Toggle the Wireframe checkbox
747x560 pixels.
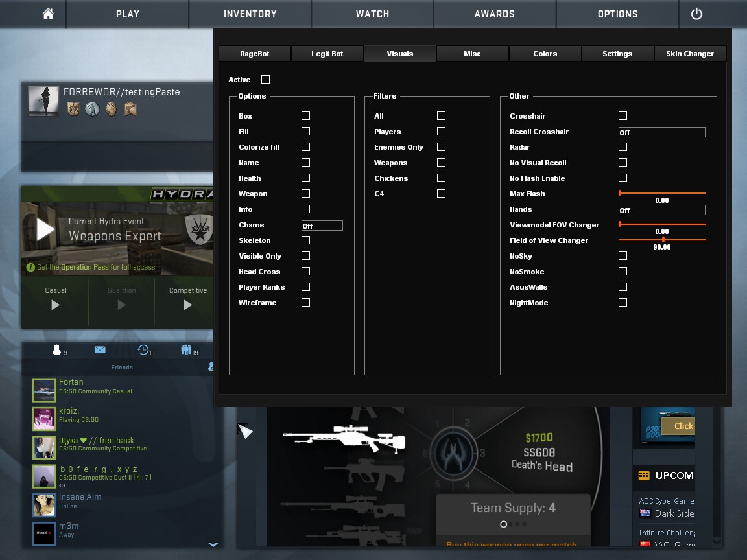[306, 303]
